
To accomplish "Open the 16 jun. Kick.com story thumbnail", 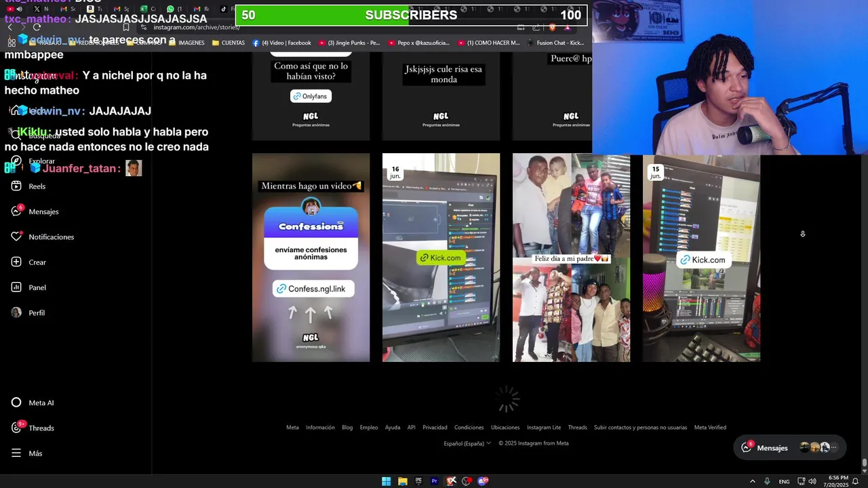I will [x=441, y=258].
